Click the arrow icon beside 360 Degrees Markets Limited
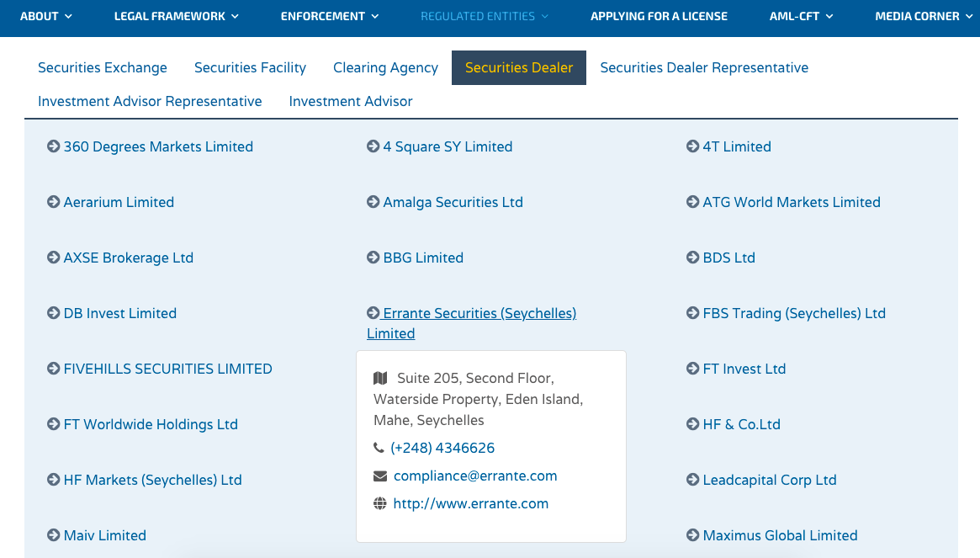 [x=52, y=146]
